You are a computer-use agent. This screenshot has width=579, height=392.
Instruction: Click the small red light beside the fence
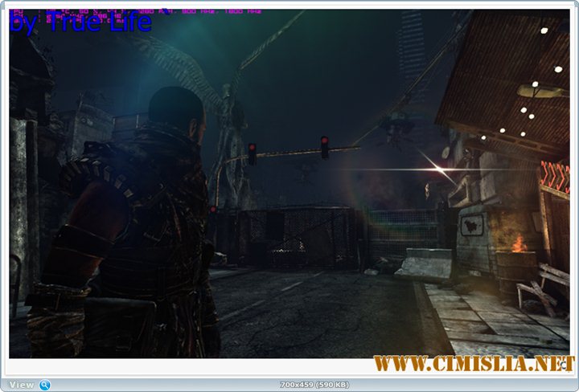(213, 210)
